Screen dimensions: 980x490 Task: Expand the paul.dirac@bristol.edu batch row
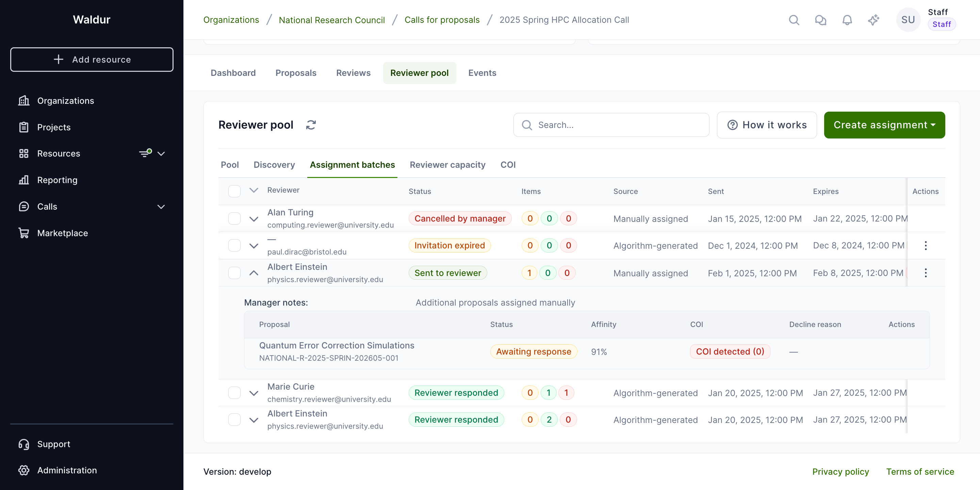click(254, 246)
